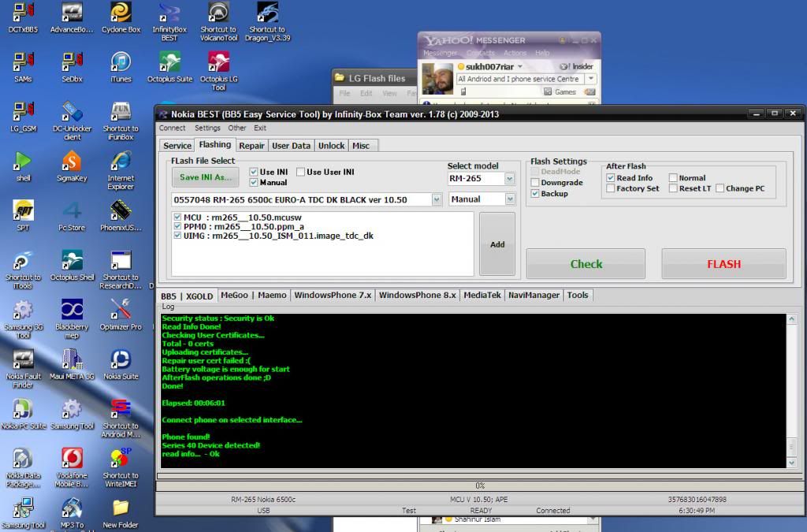Open the Optimizer Pro desktop icon

121,315
